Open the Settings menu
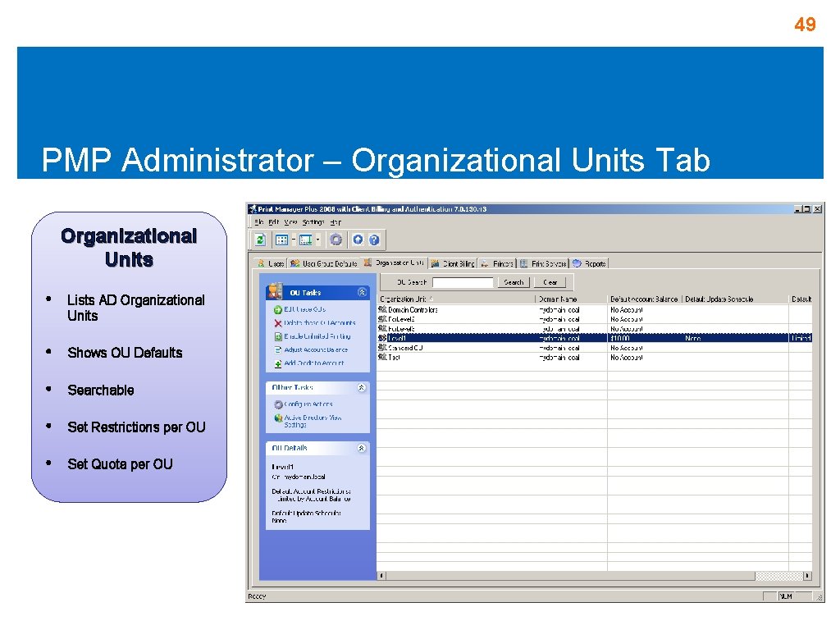Screen dimensions: 840x630 coord(313,221)
